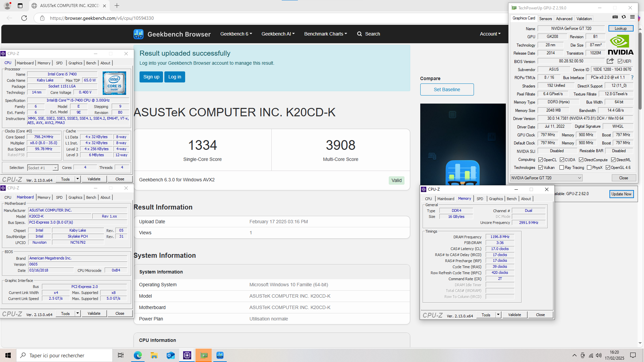Toggle the CUDA checkbox
This screenshot has width=644, height=362.
point(562,160)
